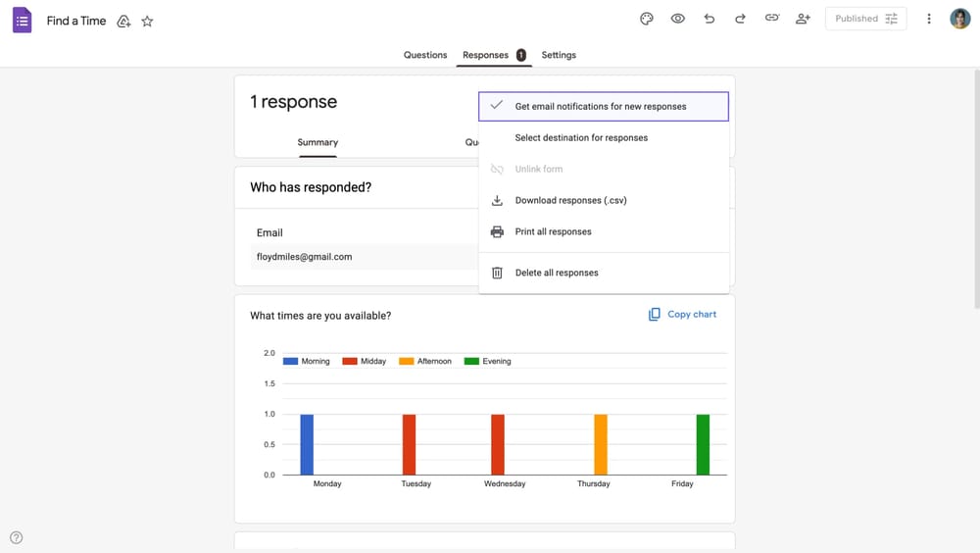Choose Select destination for responses
This screenshot has height=553, width=980.
(x=581, y=138)
